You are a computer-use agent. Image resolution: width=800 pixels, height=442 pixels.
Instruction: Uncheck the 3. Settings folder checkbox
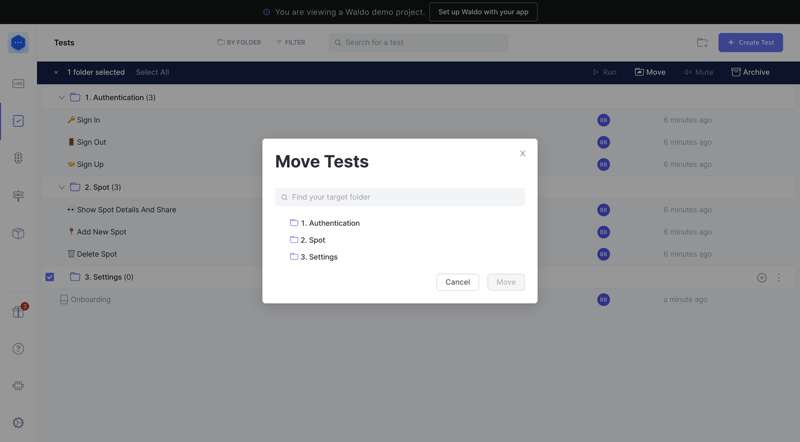click(x=49, y=277)
